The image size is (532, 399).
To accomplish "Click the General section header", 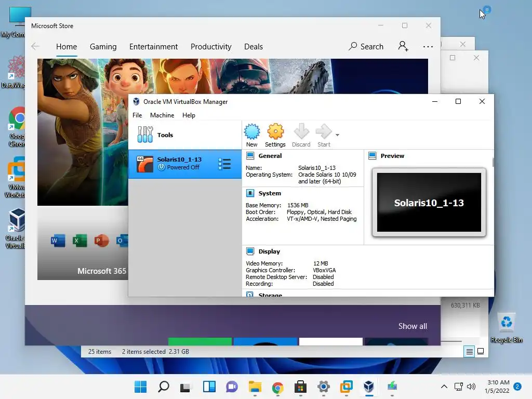I will pos(270,156).
